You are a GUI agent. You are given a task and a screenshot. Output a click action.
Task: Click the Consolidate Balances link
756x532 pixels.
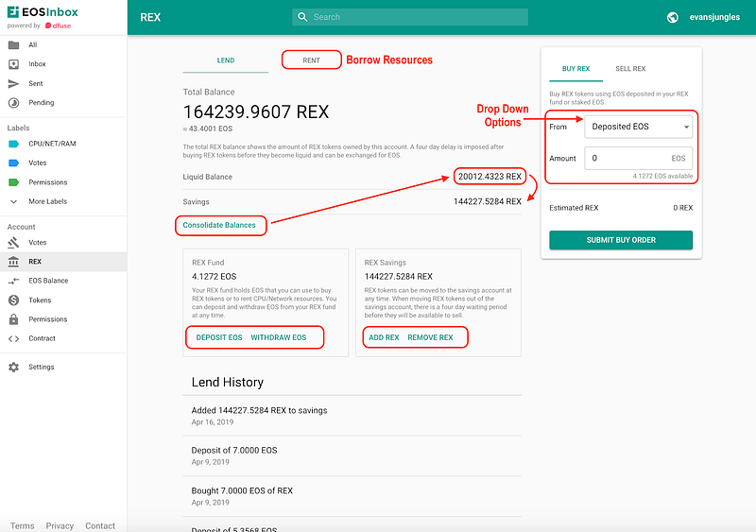[219, 225]
